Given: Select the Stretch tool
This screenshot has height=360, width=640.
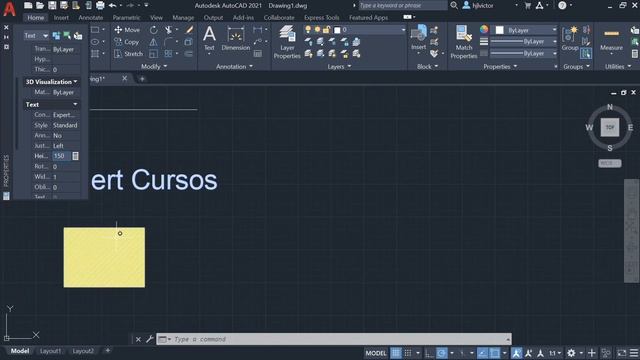Looking at the screenshot, I should (128, 53).
